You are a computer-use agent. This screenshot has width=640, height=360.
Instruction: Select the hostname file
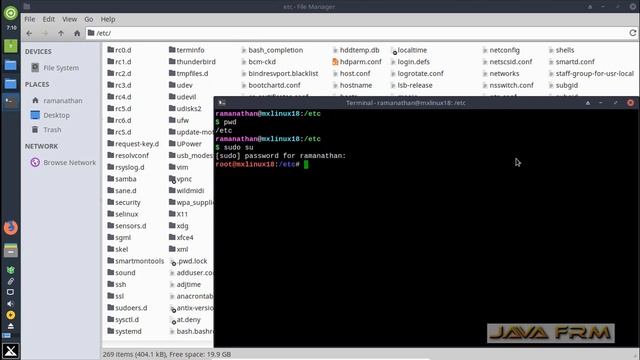pos(352,85)
